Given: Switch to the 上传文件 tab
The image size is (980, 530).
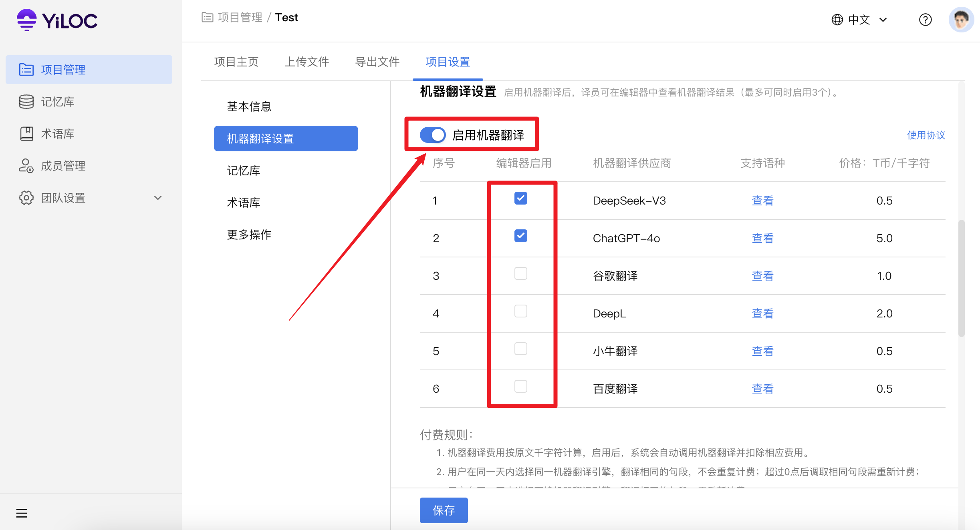Looking at the screenshot, I should pyautogui.click(x=307, y=62).
